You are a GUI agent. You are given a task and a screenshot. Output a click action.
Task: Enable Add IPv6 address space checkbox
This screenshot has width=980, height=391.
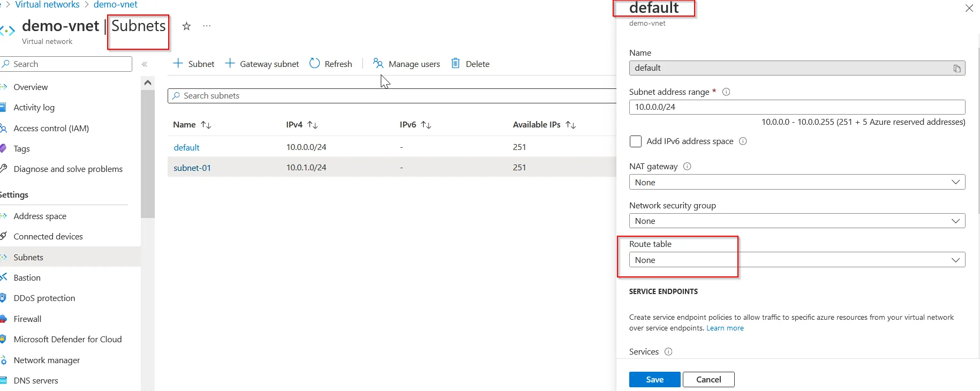636,141
